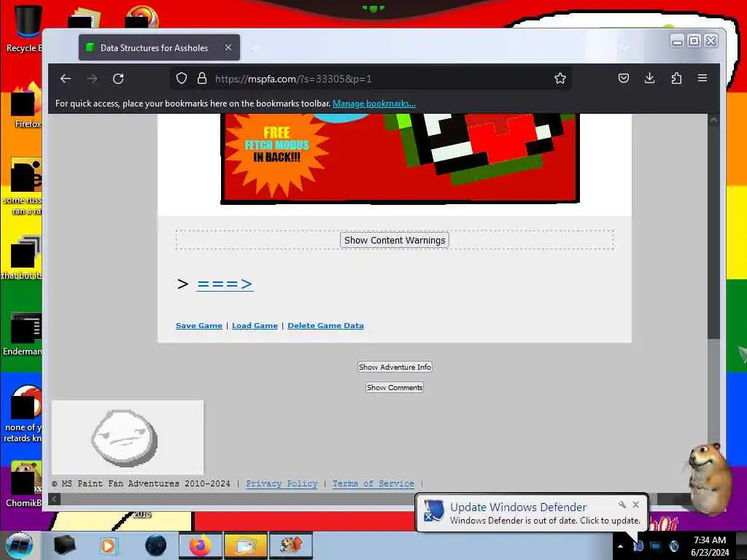Click the Show Comments button
Screen dimensions: 747x560
point(395,388)
